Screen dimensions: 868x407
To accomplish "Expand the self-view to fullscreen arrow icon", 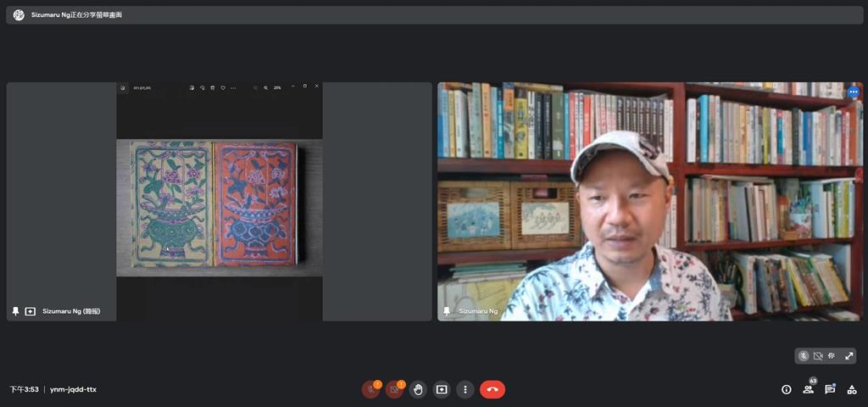I will tap(849, 356).
